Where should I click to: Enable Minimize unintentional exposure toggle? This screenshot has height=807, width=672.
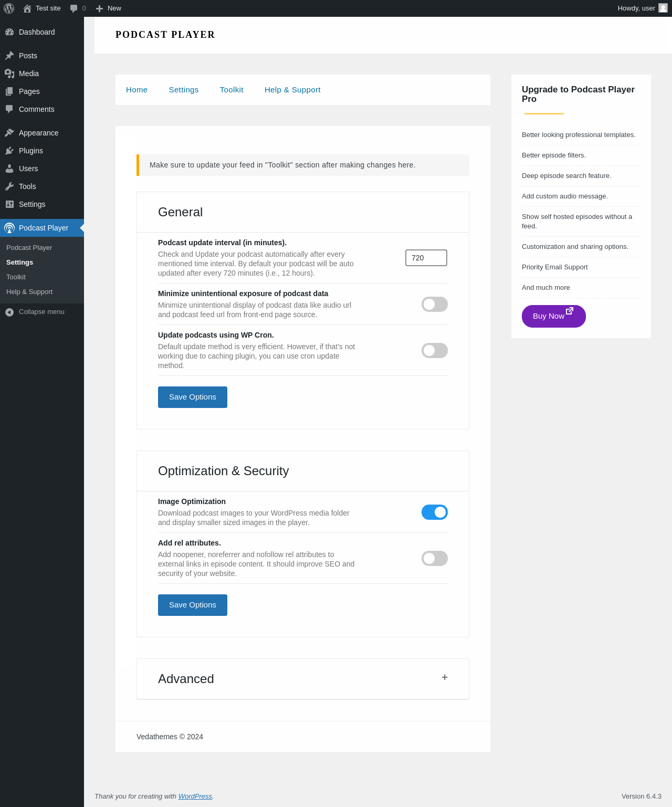pos(434,305)
